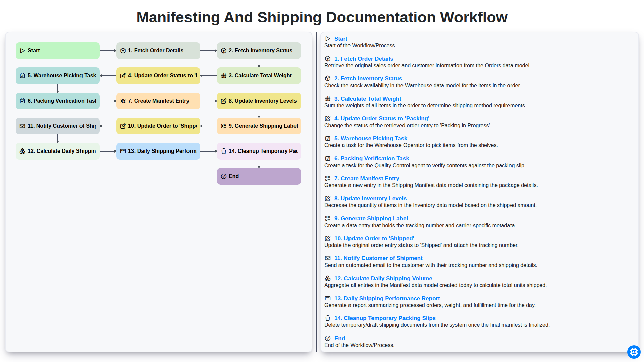Open the '6. Packing Verification Task' link

372,158
